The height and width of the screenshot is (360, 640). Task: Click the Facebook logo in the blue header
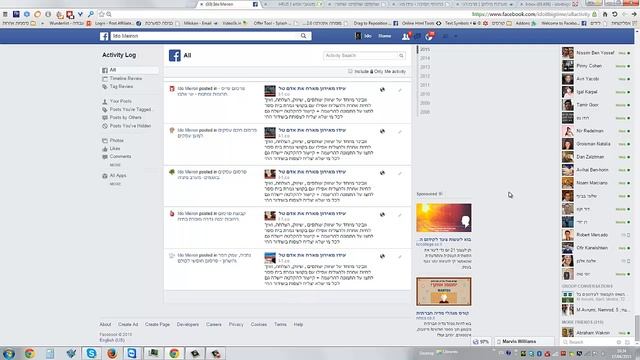[x=104, y=36]
